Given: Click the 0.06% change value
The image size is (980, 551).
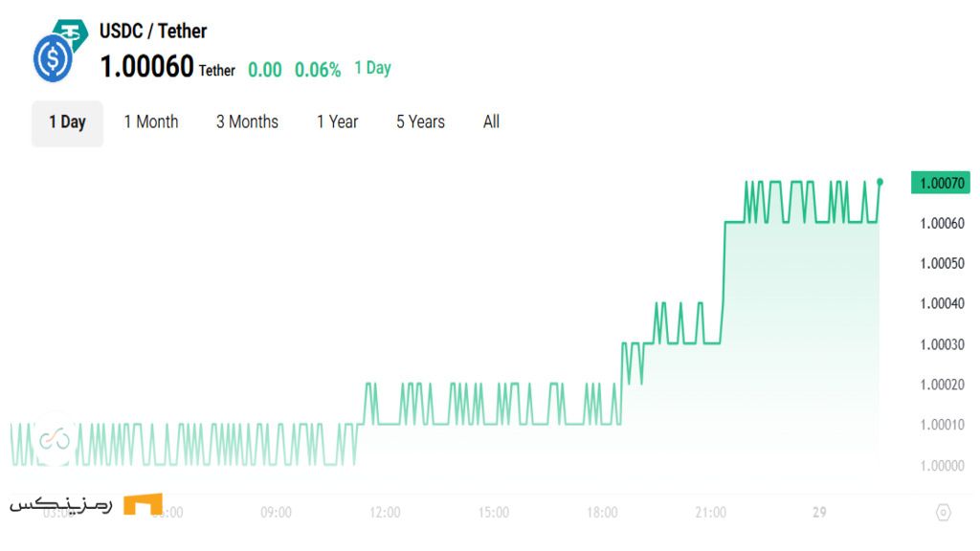Looking at the screenshot, I should pyautogui.click(x=318, y=70).
